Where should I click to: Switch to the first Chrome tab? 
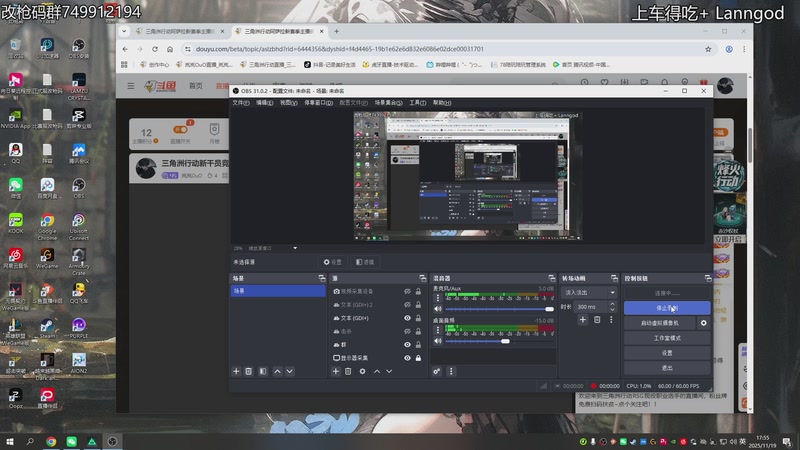[179, 31]
